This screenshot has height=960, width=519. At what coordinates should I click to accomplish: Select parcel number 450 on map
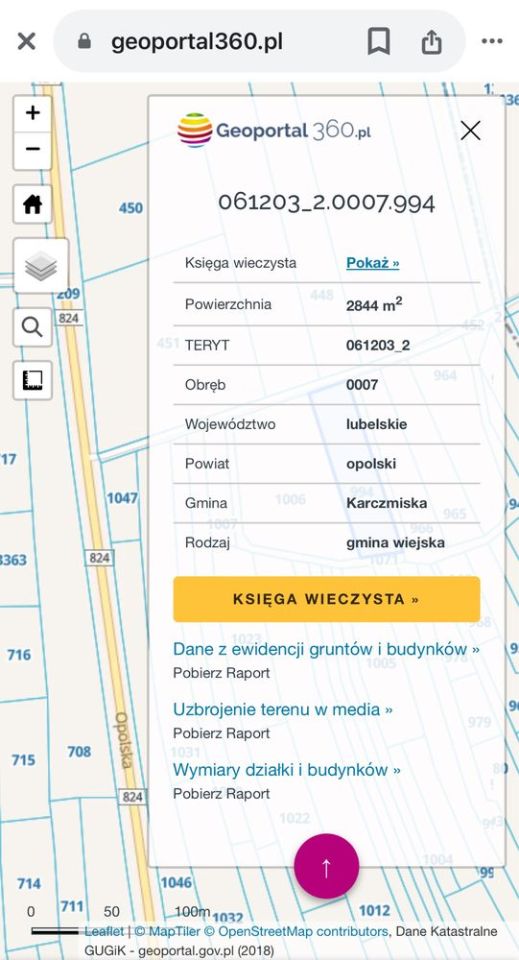pos(130,208)
